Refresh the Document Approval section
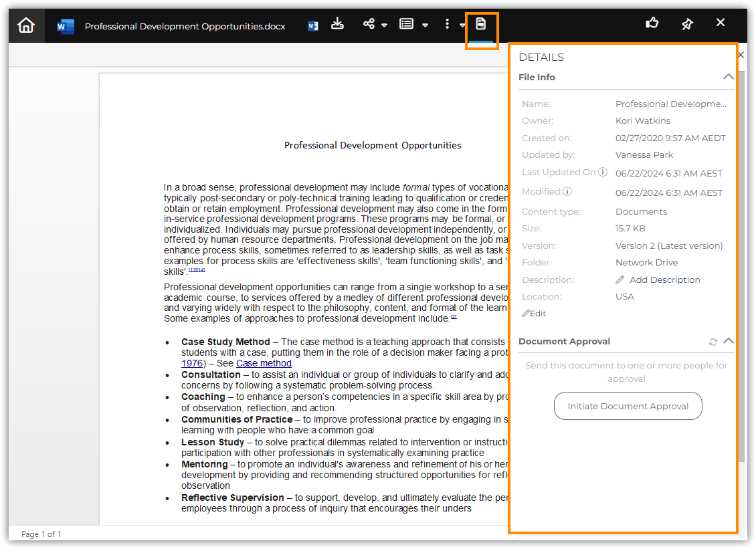756x549 pixels. tap(713, 342)
